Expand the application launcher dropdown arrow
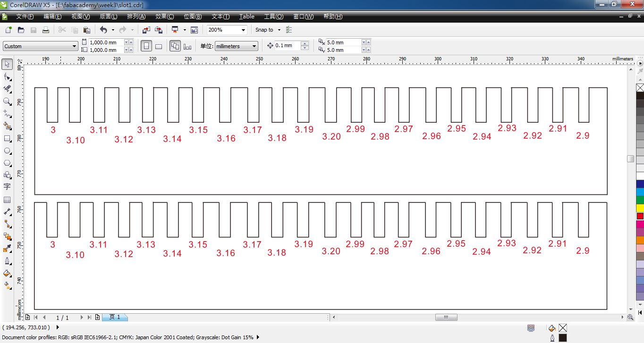This screenshot has height=343, width=644. (185, 30)
